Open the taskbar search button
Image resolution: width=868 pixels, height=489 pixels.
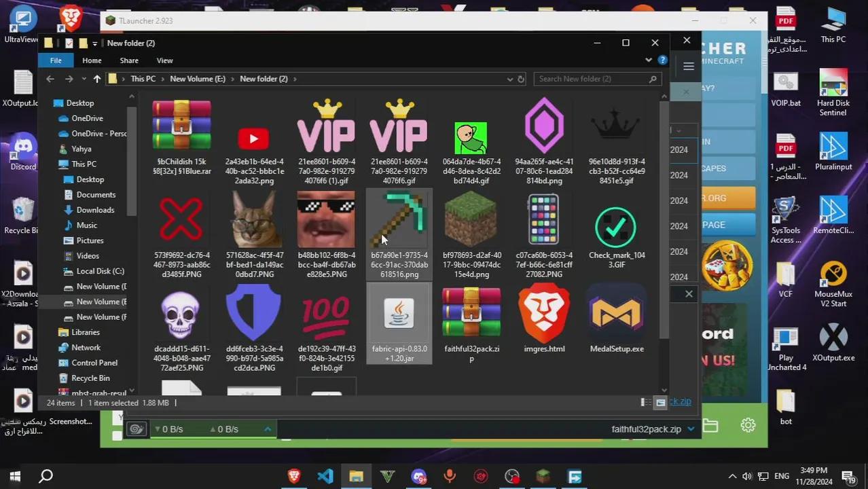coord(46,476)
